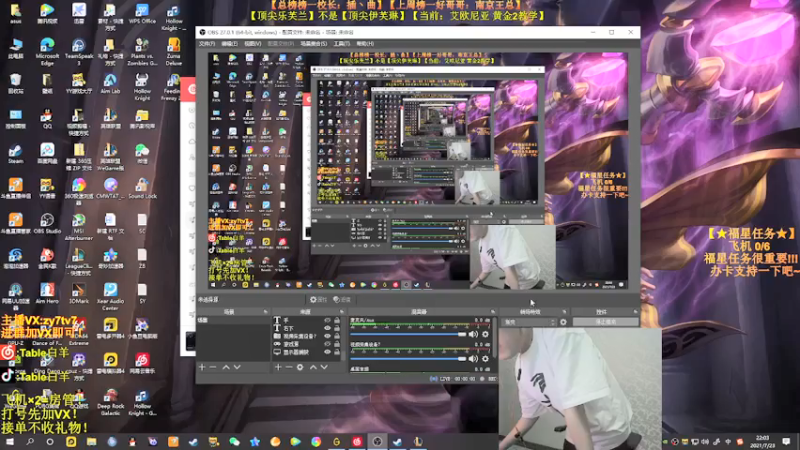Open the WPS Office desktop shortcut
Viewport: 800px width, 450px height.
coord(142,14)
